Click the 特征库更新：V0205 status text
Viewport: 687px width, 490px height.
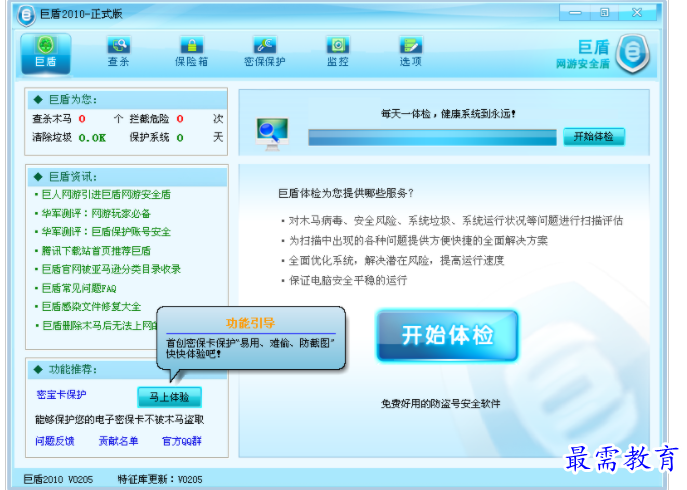tap(160, 479)
